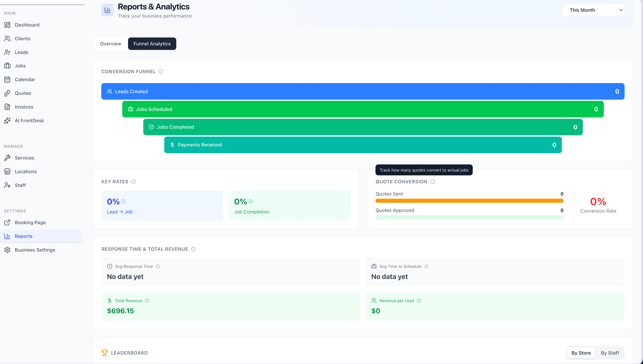Click the Key Rates info icon
The width and height of the screenshot is (643, 364).
(133, 182)
